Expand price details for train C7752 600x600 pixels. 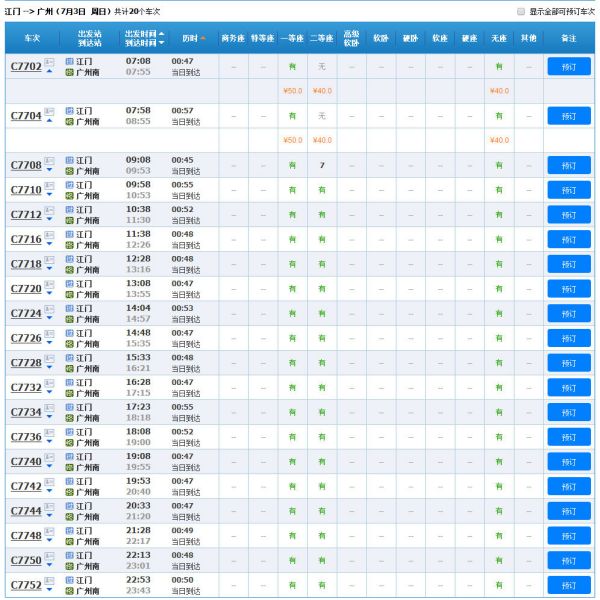click(x=49, y=589)
